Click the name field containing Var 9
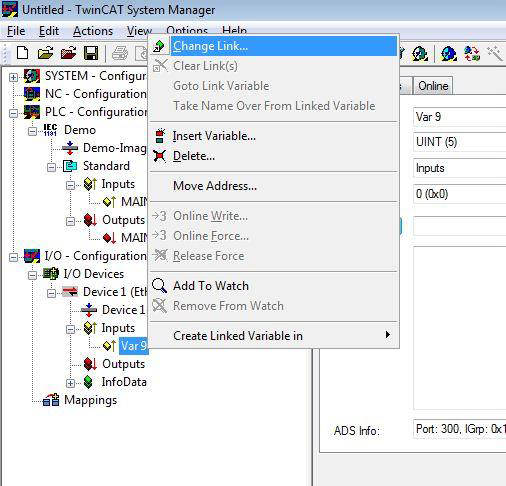 [460, 117]
